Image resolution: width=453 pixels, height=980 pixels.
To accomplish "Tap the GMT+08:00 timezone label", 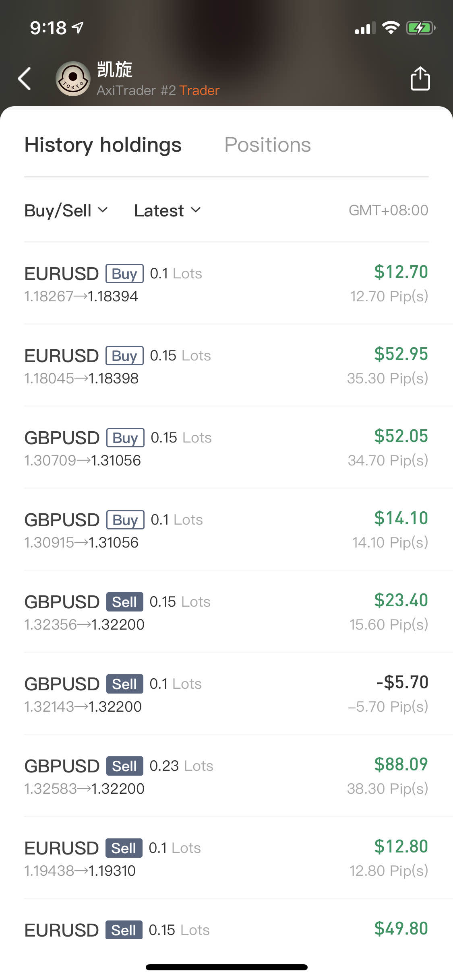I will pos(388,210).
